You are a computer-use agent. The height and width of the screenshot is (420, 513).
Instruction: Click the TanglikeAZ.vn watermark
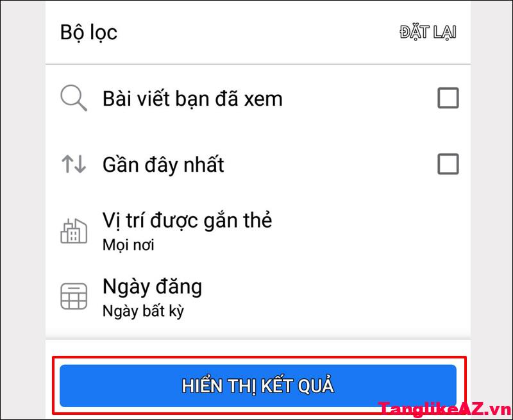tap(444, 410)
